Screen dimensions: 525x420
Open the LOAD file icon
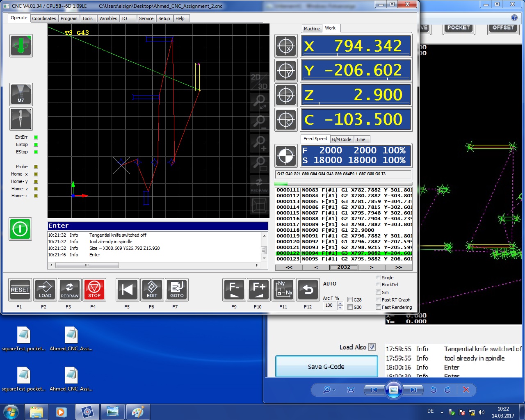[x=45, y=290]
